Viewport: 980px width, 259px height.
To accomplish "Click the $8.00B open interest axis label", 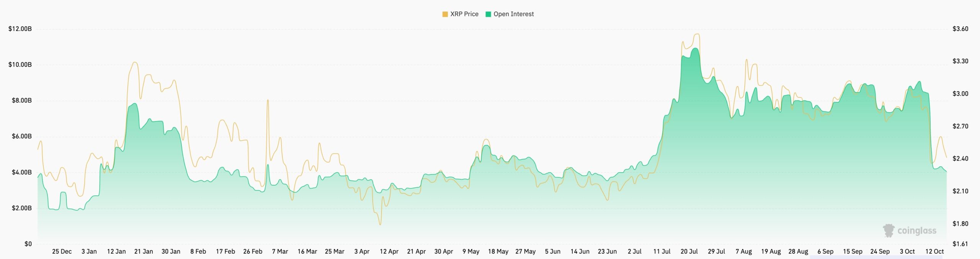I will point(21,101).
